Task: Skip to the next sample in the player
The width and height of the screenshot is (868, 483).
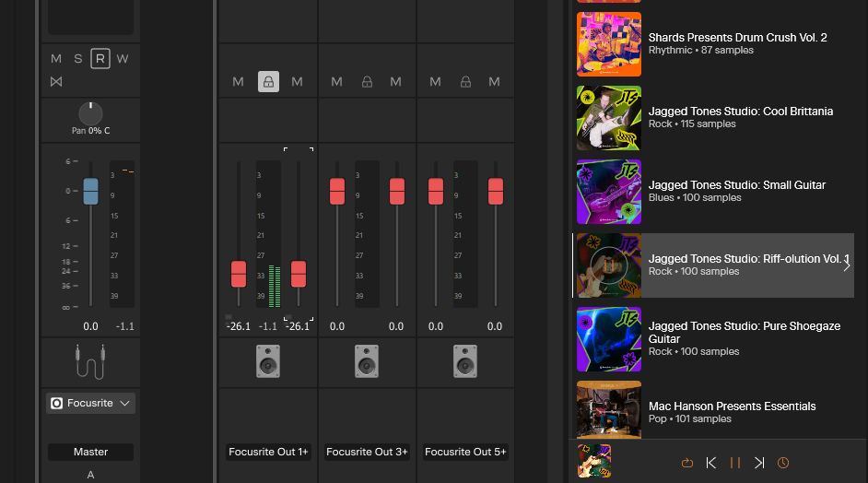Action: pos(759,463)
